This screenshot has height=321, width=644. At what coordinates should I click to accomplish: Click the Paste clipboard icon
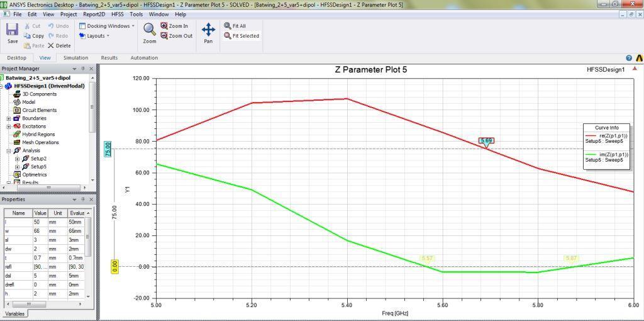[x=26, y=45]
